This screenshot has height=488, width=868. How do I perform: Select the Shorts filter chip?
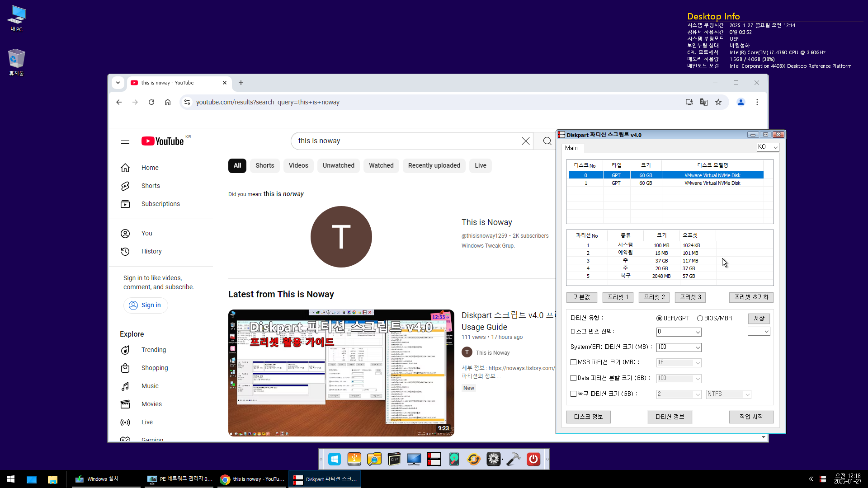[265, 165]
